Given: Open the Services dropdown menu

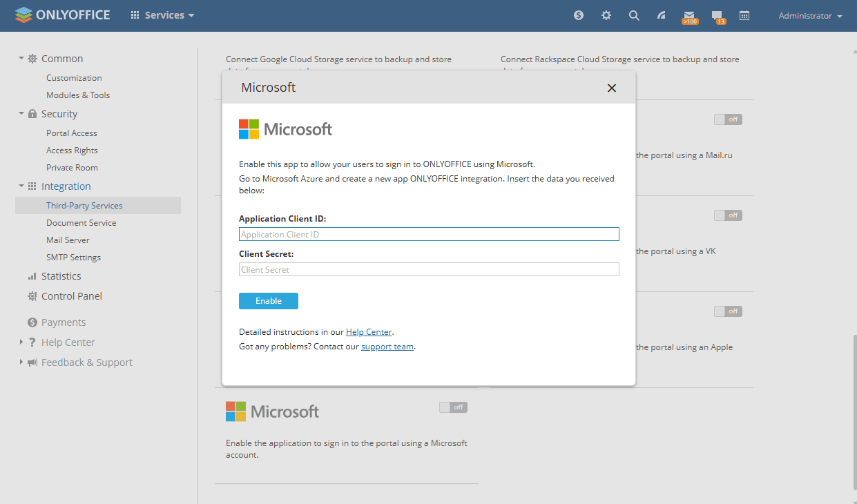Looking at the screenshot, I should click(x=162, y=15).
